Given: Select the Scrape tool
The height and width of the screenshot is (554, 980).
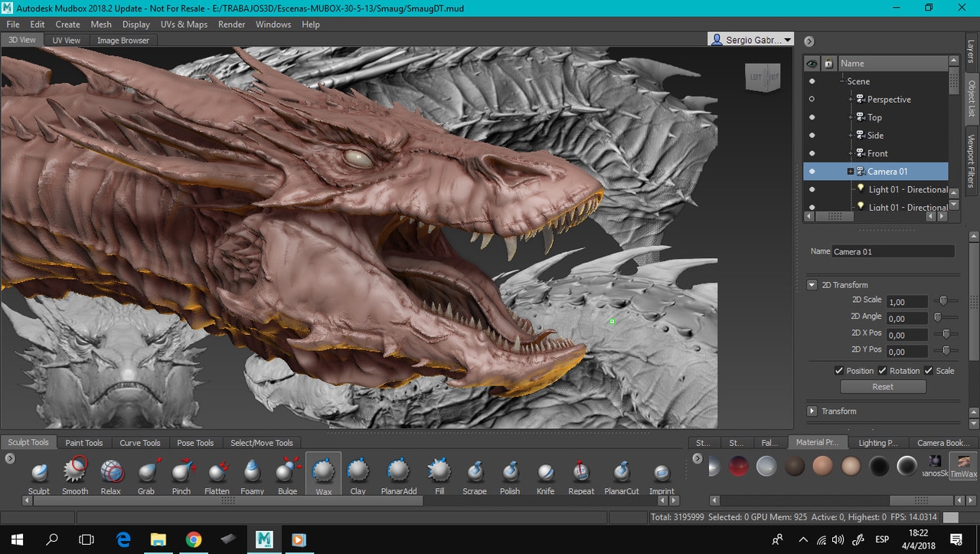Looking at the screenshot, I should pos(475,475).
